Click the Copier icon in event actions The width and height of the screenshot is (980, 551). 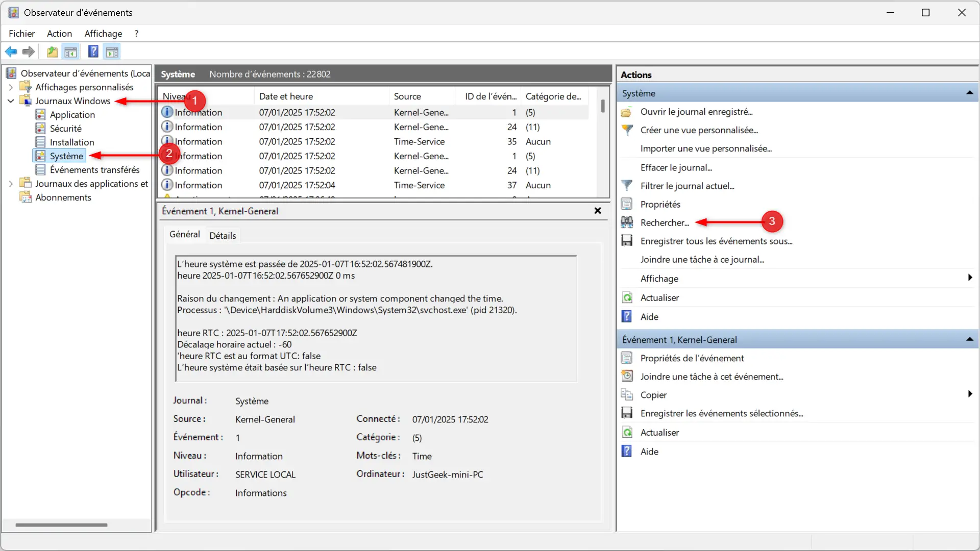coord(627,395)
